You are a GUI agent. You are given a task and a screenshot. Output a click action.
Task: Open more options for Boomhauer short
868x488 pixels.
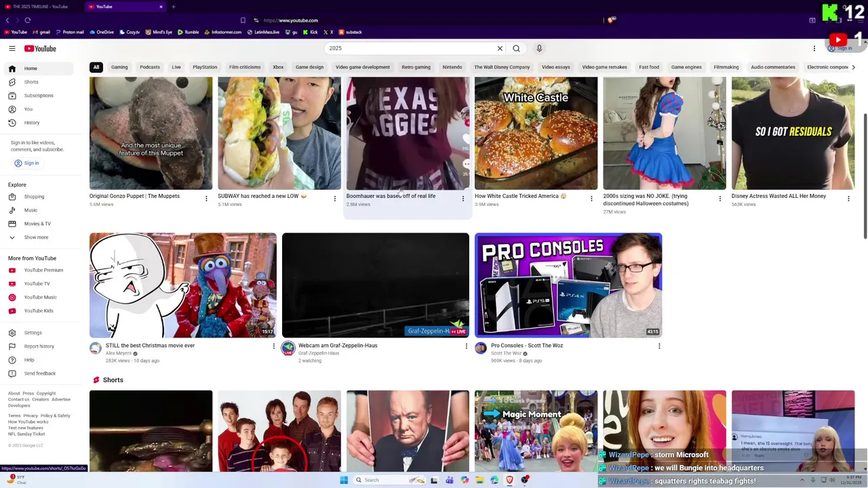[463, 199]
